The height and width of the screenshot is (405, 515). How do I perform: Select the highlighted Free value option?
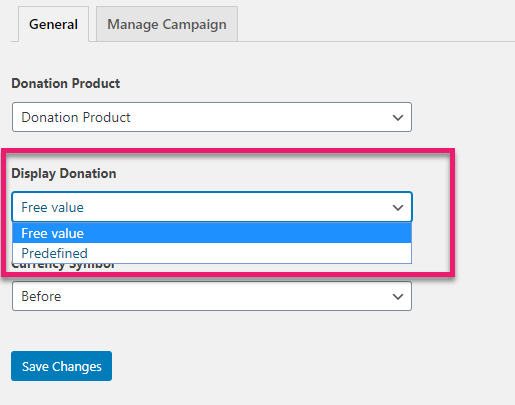pyautogui.click(x=212, y=233)
